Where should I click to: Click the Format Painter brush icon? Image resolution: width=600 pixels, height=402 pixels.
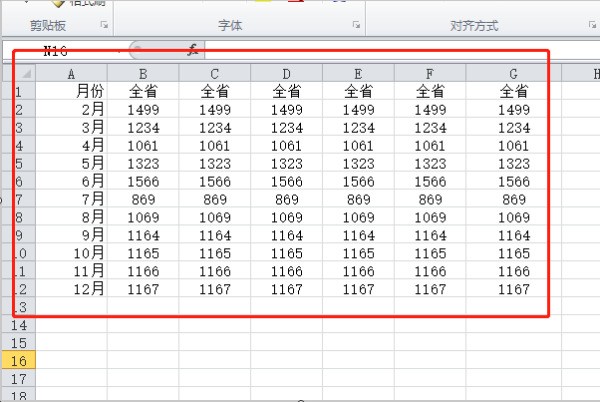tap(59, 4)
